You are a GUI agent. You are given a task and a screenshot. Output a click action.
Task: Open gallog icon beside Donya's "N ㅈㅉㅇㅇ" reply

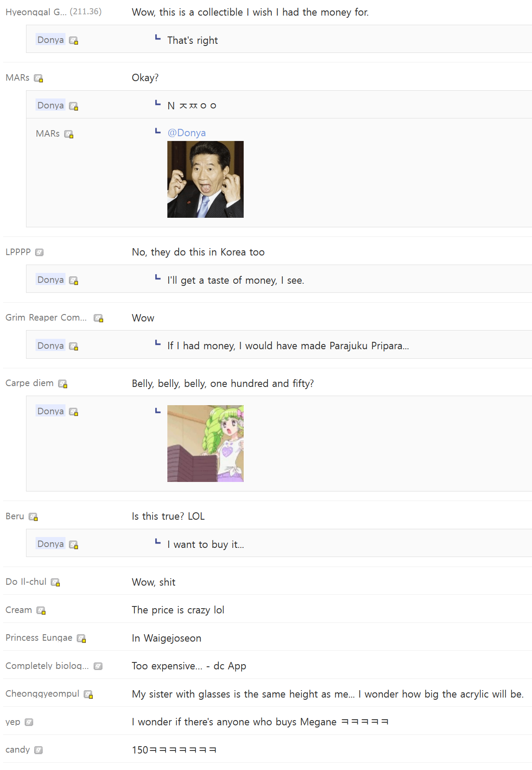click(x=74, y=106)
